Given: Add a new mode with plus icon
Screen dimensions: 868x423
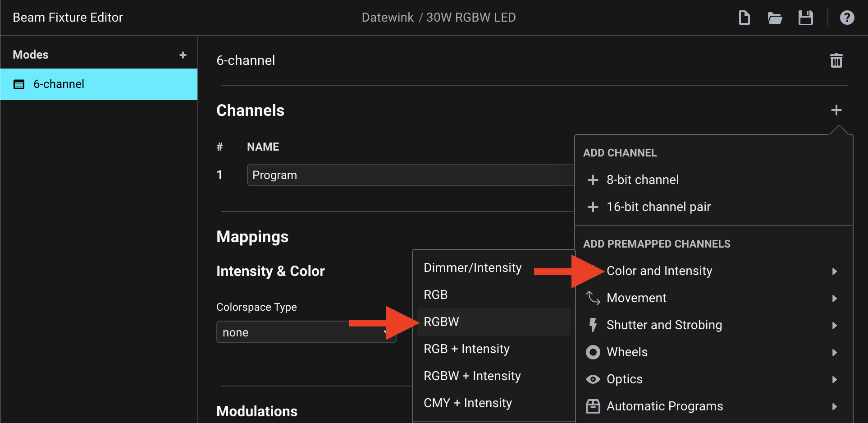Looking at the screenshot, I should tap(183, 55).
